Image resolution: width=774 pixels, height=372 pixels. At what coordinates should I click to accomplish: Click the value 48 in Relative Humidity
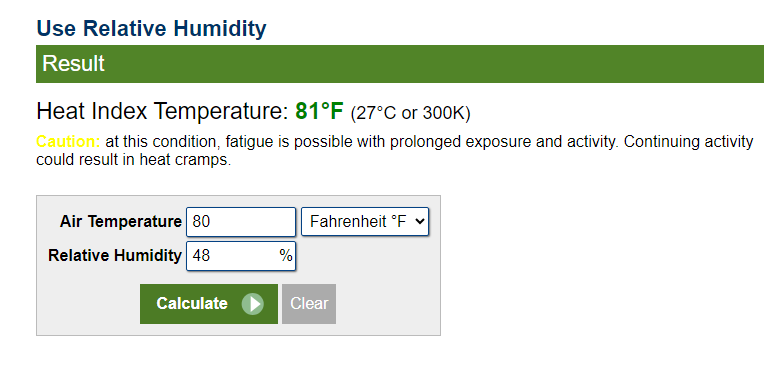(201, 256)
